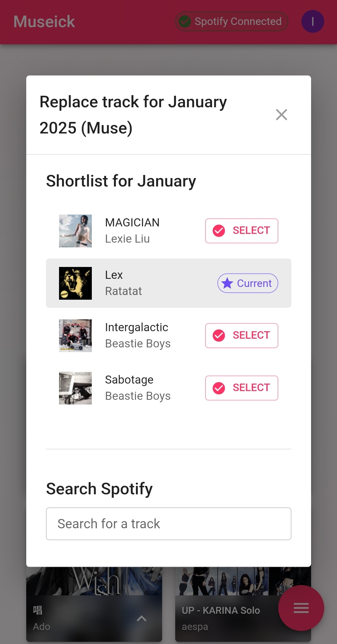This screenshot has height=644, width=337.
Task: Select Intergalactic by Beastie Boys
Action: [241, 336]
